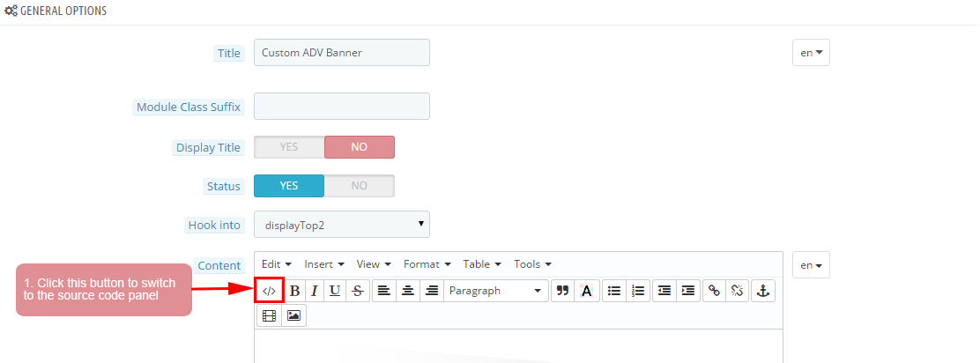Center align the content text
980x363 pixels.
[408, 291]
